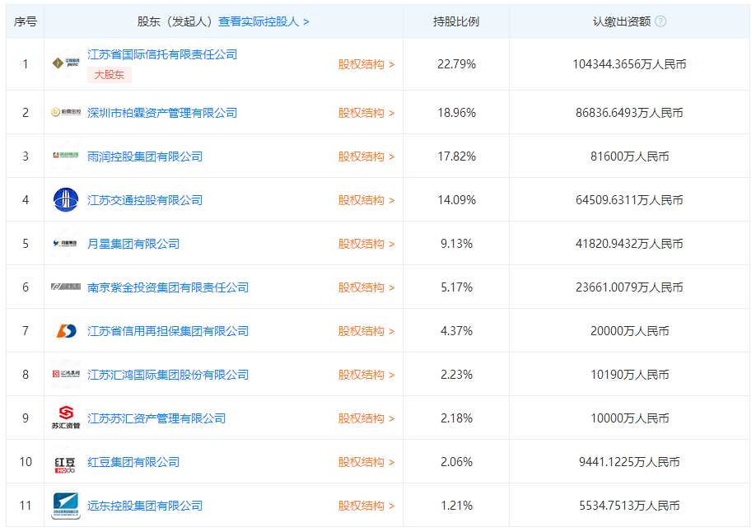The height and width of the screenshot is (532, 756).
Task: Click the 64509.6311万人民币 amount cell
Action: click(x=630, y=200)
